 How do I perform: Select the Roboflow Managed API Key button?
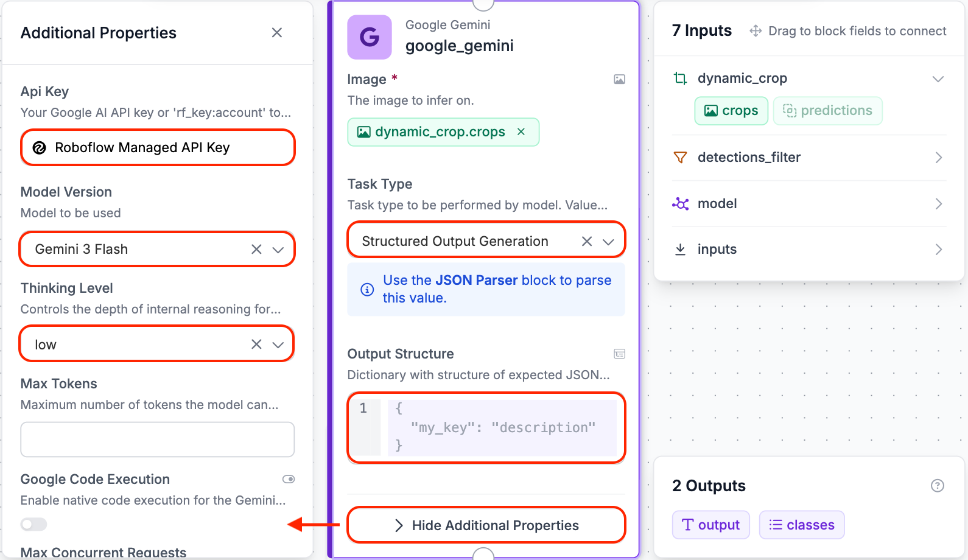coord(158,147)
